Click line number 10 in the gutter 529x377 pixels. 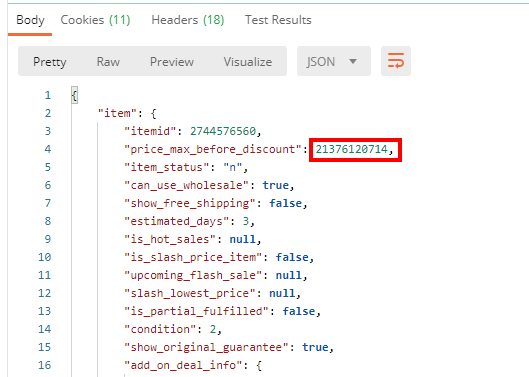pyautogui.click(x=45, y=257)
